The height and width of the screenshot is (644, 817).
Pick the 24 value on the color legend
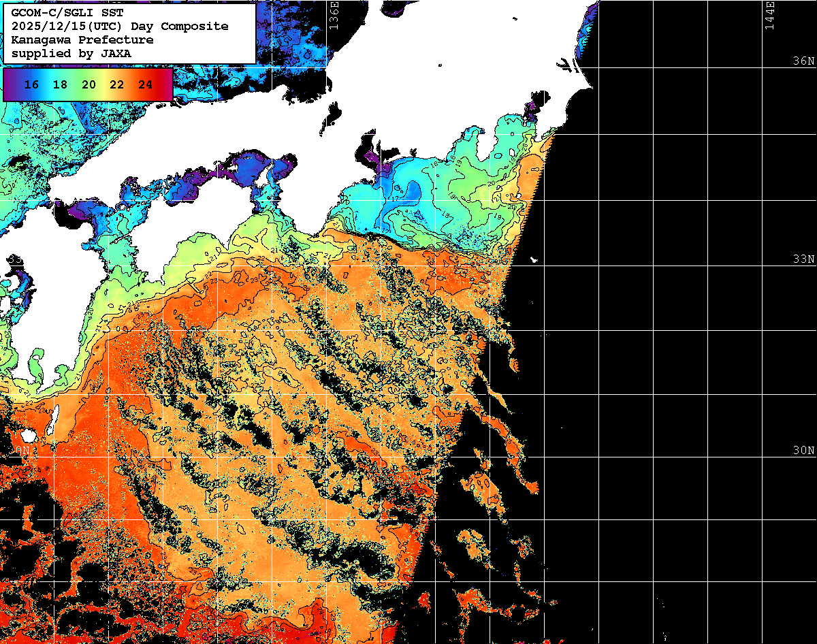point(145,85)
